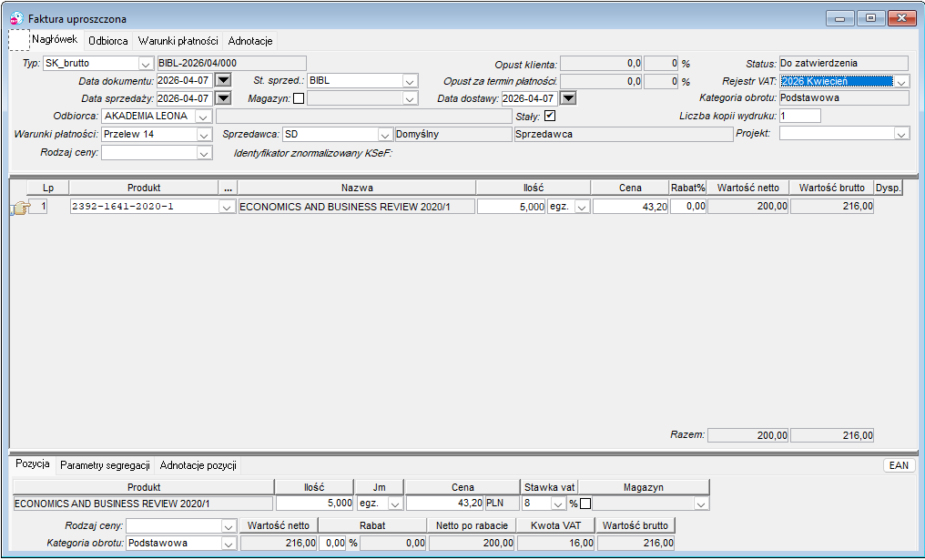The width and height of the screenshot is (925, 560).
Task: Click the Liczba kopii wydruku field
Action: [x=800, y=116]
